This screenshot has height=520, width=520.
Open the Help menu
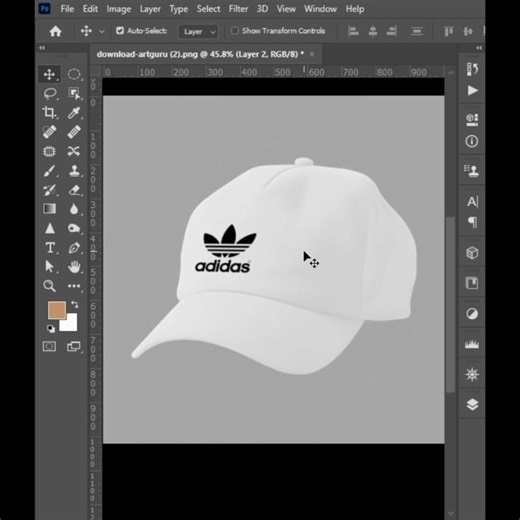coord(355,9)
